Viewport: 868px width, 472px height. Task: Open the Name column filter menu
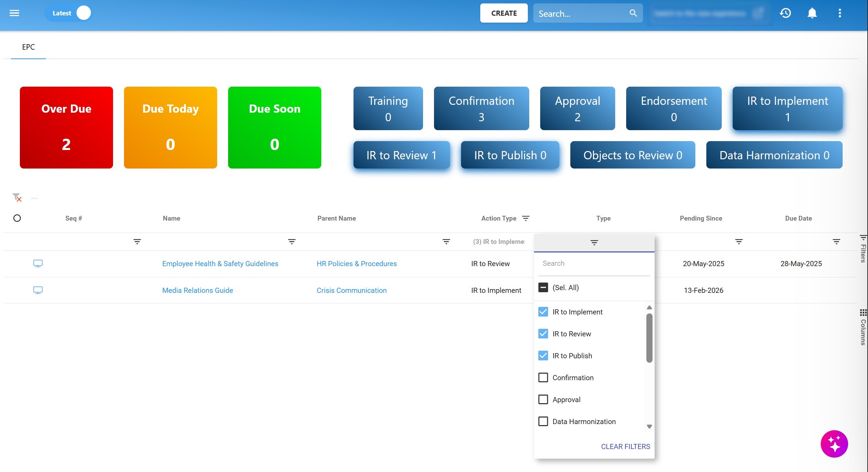(x=292, y=242)
